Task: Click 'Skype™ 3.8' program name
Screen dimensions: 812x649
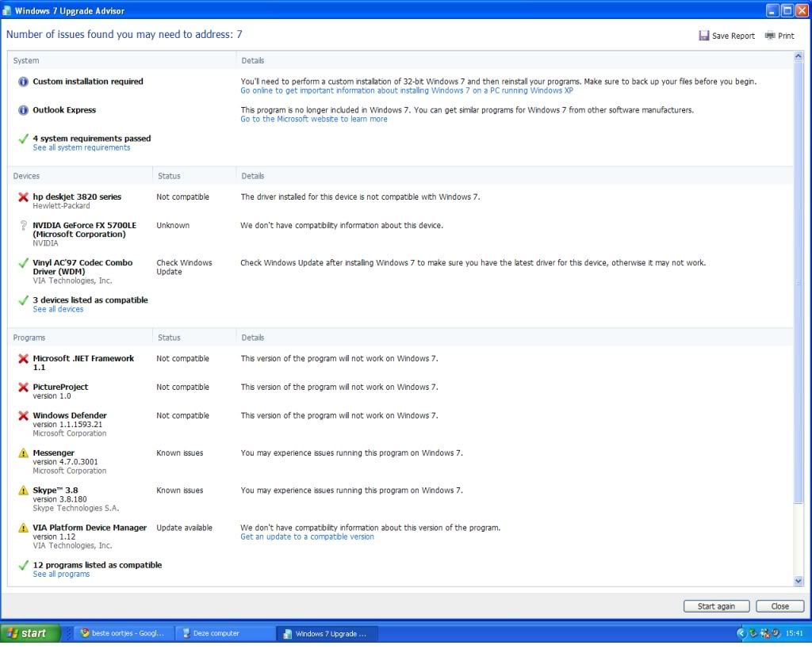Action: pos(55,490)
